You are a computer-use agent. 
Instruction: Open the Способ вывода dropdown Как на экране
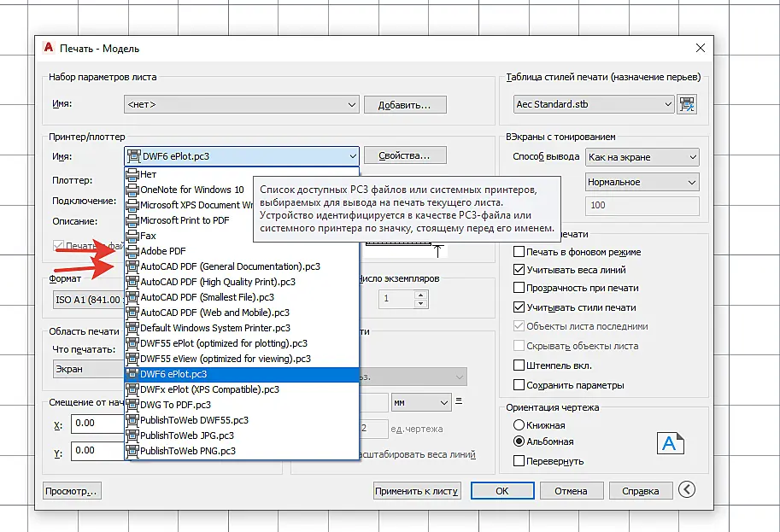642,157
